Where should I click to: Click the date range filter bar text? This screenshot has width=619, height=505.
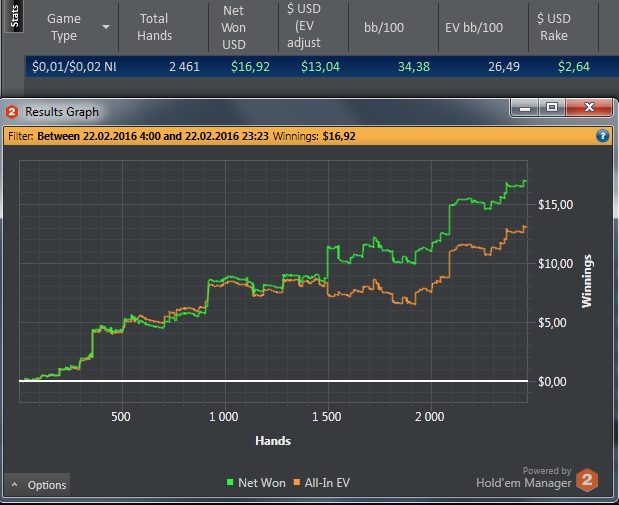point(153,136)
